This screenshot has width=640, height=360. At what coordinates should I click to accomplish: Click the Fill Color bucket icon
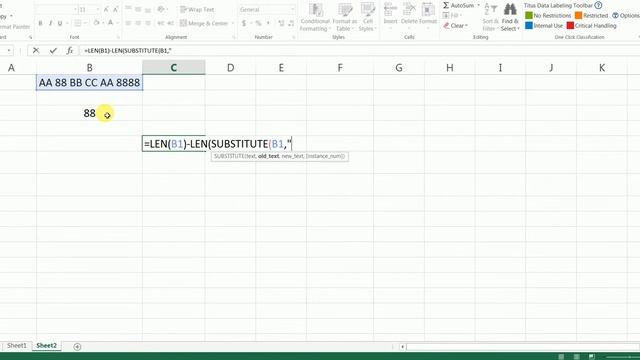96,23
